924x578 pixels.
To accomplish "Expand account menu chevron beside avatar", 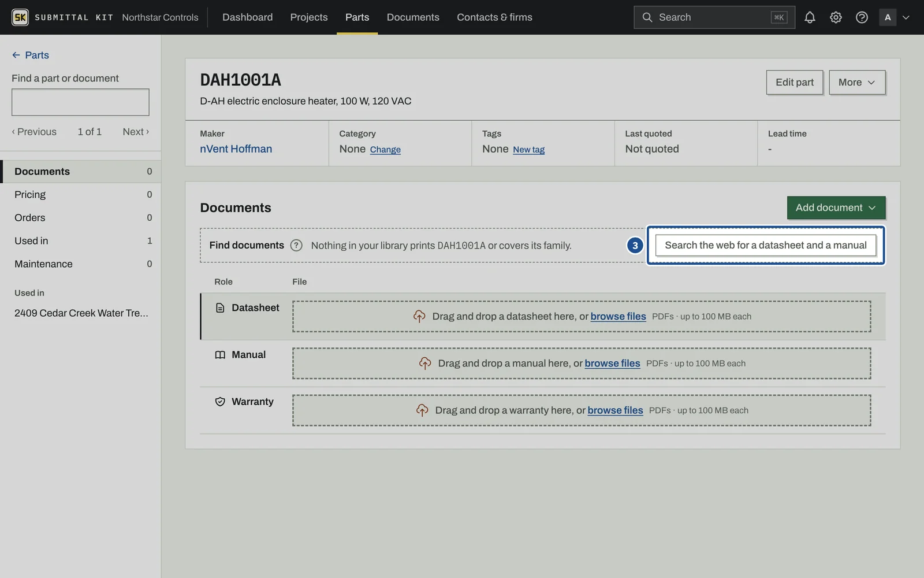I will tap(906, 17).
